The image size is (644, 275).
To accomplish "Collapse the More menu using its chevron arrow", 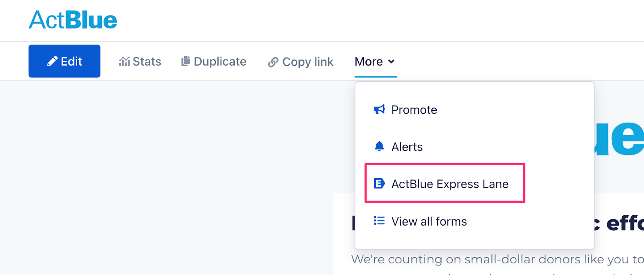I will (391, 62).
